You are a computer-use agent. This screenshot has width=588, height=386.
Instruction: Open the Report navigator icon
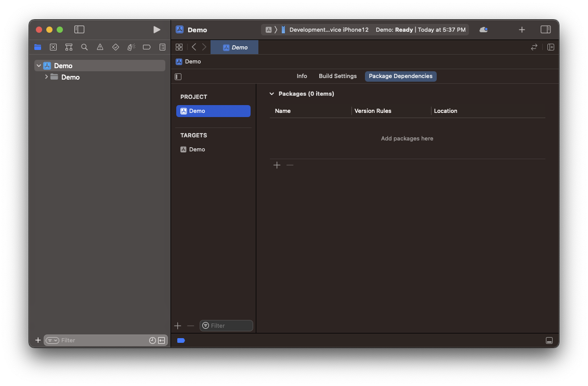162,47
